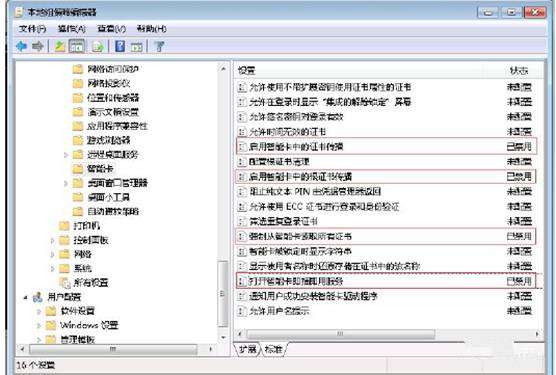Image resolution: width=556 pixels, height=375 pixels.
Task: Expand the 控制面板 tree node
Action: (x=52, y=240)
